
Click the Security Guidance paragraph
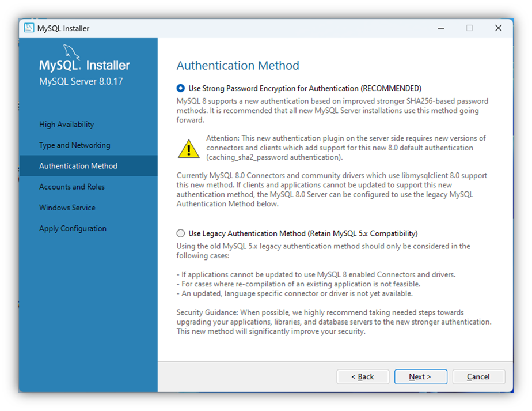(334, 322)
